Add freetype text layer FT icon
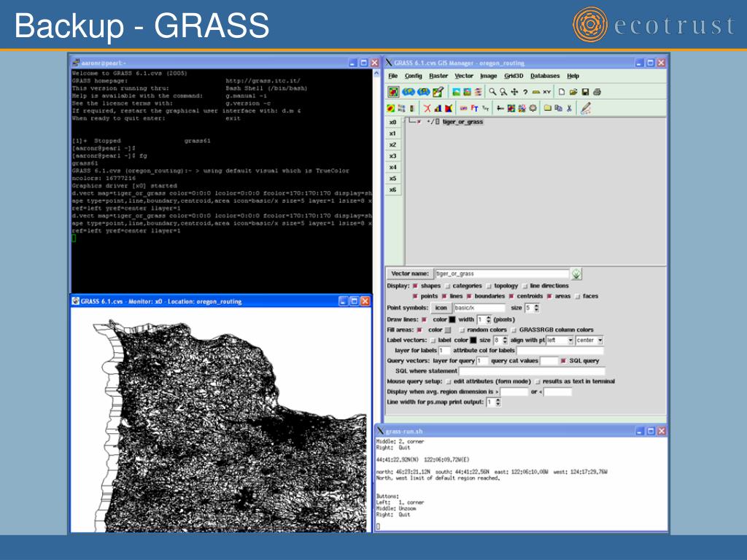 coord(474,108)
